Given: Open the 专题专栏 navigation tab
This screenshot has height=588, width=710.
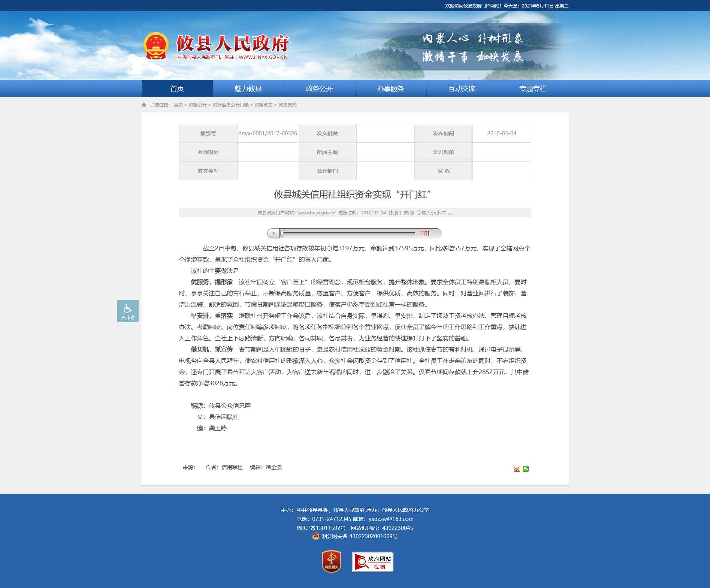Looking at the screenshot, I should click(533, 88).
